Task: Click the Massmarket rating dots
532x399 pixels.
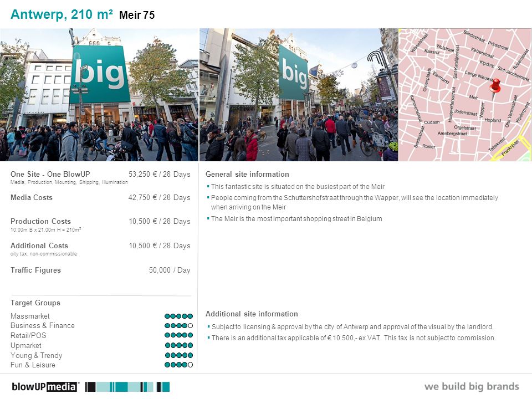Action: (x=179, y=316)
